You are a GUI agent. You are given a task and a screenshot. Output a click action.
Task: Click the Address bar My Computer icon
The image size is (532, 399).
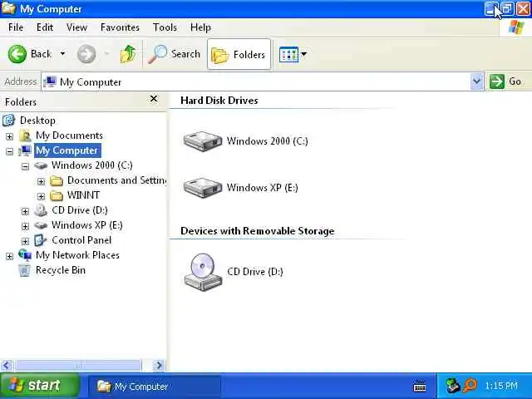click(x=50, y=81)
